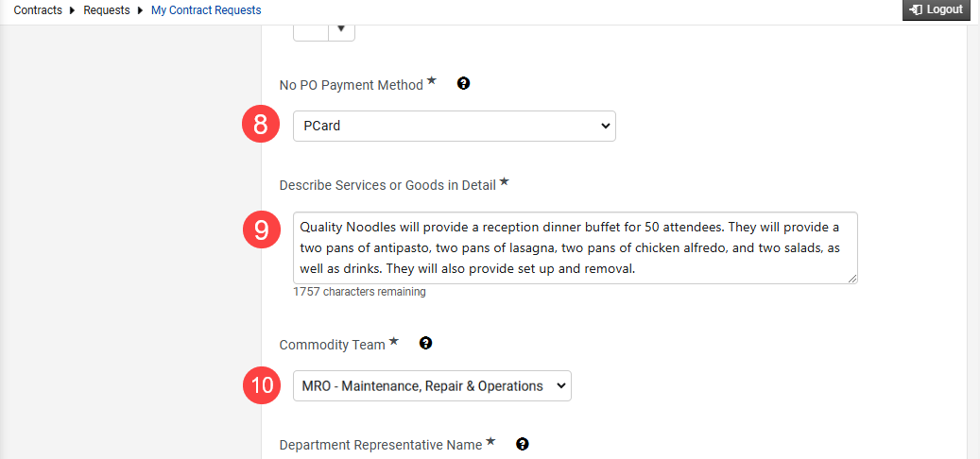Open the partially visible top dropdown arrow
This screenshot has height=459, width=980.
pos(341,29)
